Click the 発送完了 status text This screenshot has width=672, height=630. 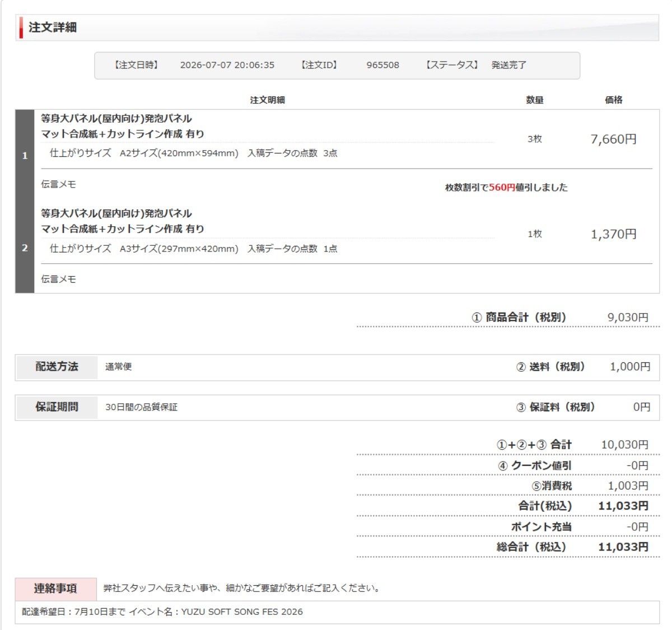[x=509, y=65]
